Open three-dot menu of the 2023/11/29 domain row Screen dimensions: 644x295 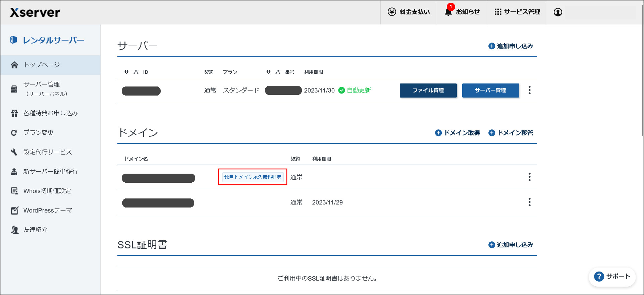[530, 202]
